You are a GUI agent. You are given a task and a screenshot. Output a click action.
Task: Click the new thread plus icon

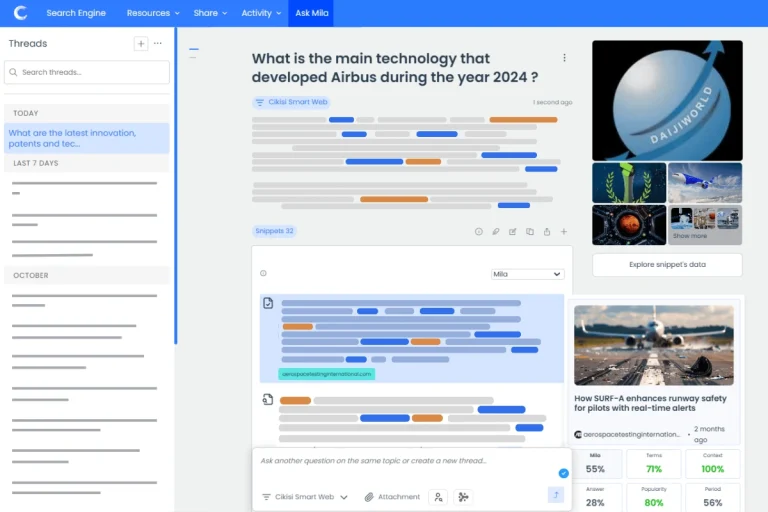[x=141, y=44]
